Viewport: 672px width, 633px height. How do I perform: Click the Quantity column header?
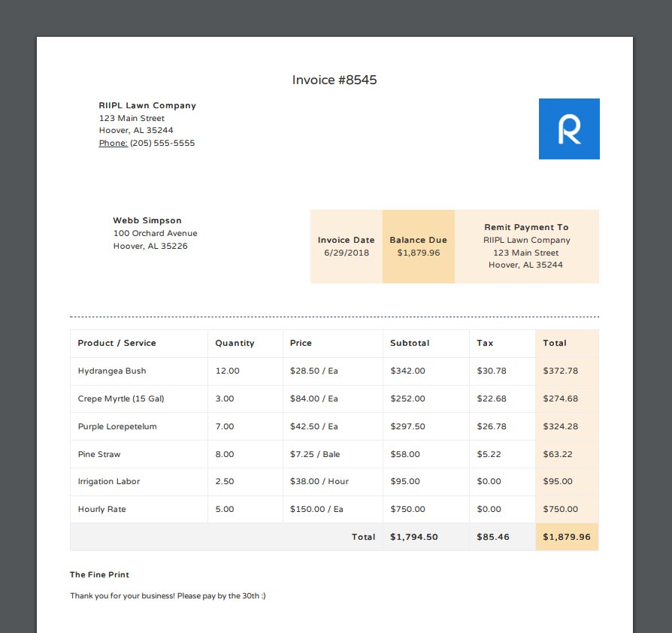tap(233, 343)
